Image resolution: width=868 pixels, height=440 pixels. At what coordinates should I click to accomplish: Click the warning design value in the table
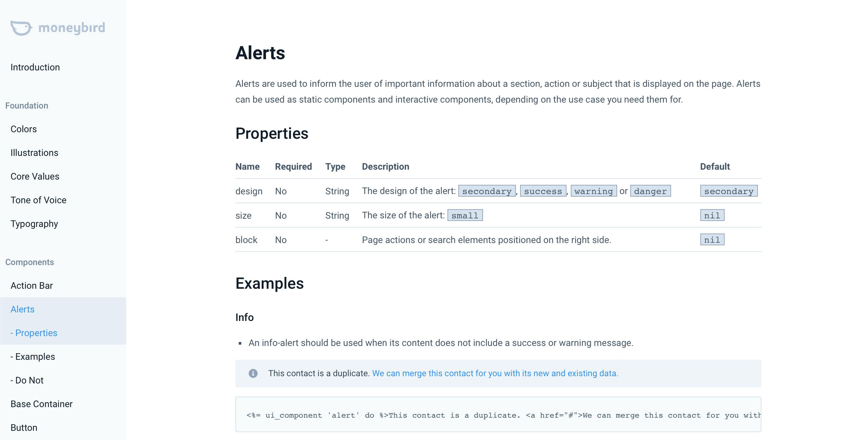click(594, 191)
